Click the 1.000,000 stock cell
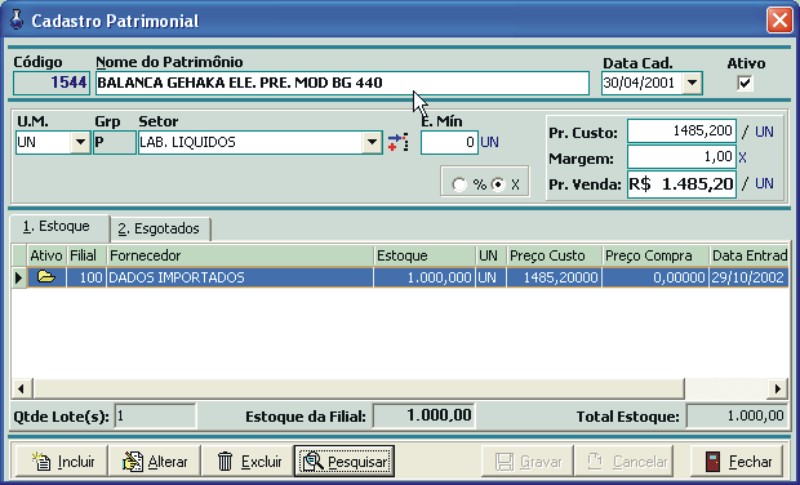The width and height of the screenshot is (800, 485). pos(424,277)
